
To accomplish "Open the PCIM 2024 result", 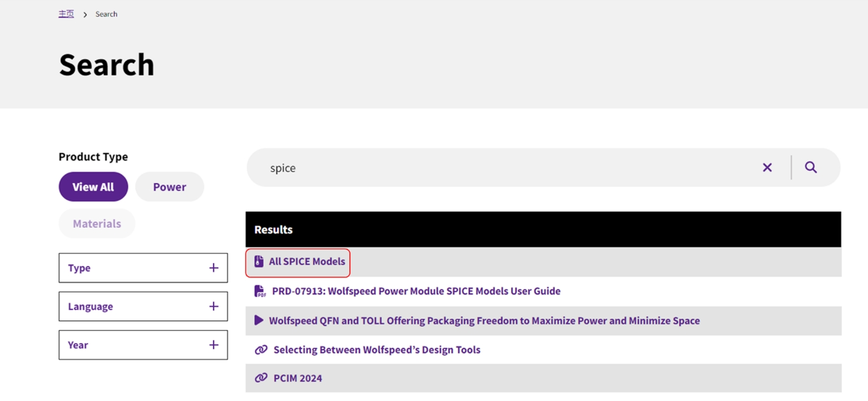I will pyautogui.click(x=298, y=378).
